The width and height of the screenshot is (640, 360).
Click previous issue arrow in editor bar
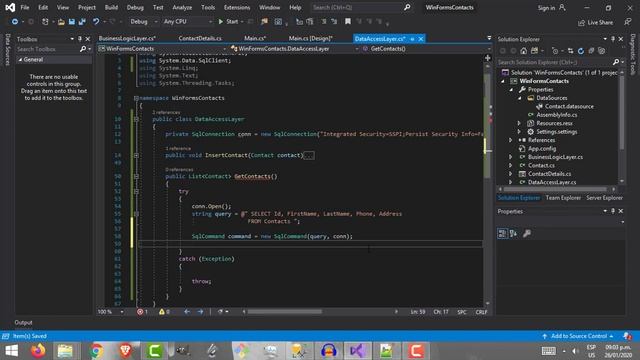(x=187, y=312)
